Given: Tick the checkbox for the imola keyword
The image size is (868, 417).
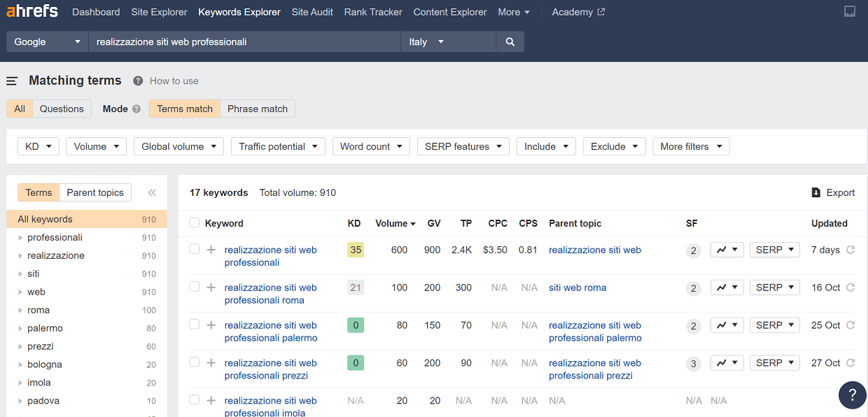Looking at the screenshot, I should tap(195, 400).
